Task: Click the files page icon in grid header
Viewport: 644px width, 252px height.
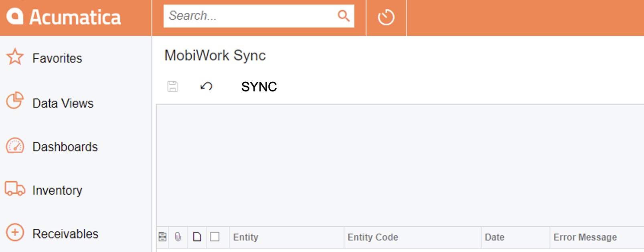Action: pyautogui.click(x=197, y=237)
